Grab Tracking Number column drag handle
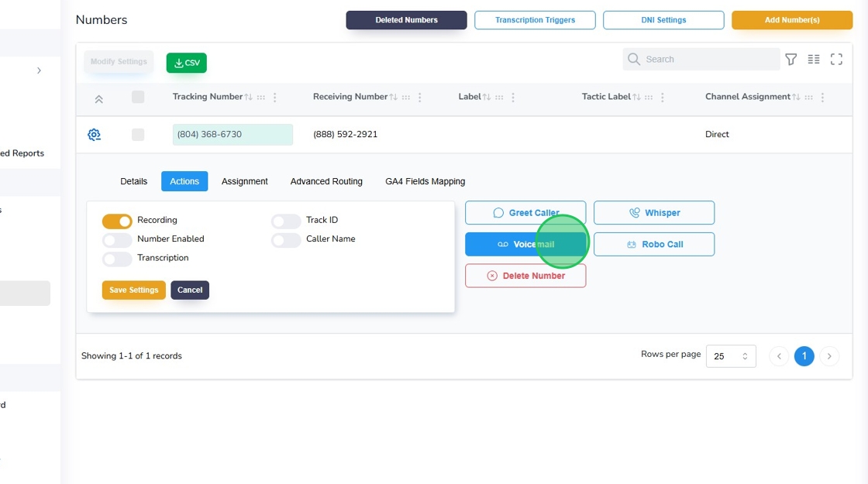Viewport: 868px width, 484px height. click(x=261, y=98)
